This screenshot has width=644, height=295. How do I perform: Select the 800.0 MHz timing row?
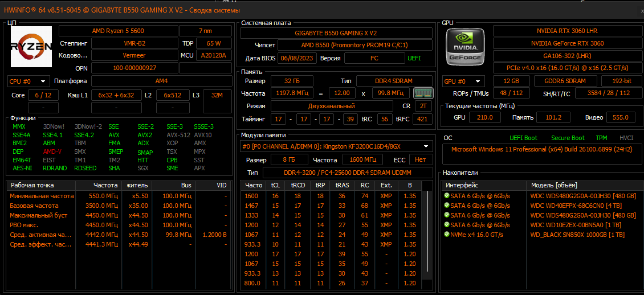332,283
